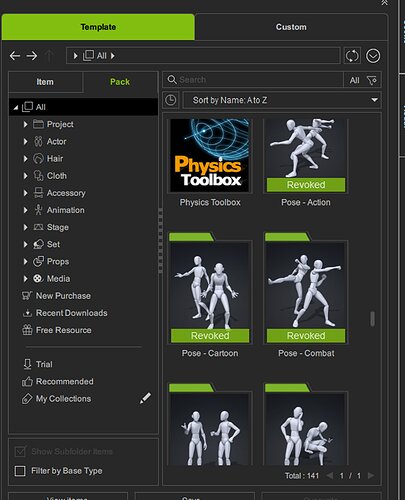Click the back navigation arrow

click(x=15, y=56)
